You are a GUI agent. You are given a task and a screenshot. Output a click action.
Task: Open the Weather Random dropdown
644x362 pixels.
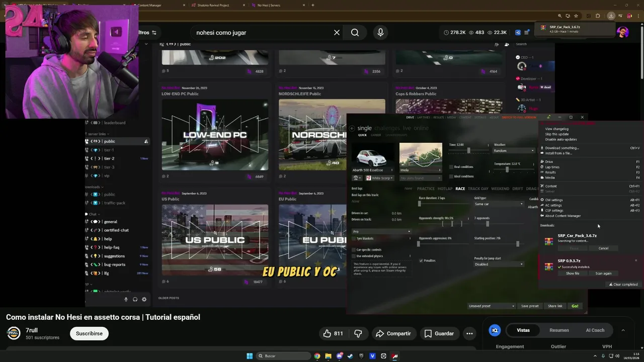(514, 151)
